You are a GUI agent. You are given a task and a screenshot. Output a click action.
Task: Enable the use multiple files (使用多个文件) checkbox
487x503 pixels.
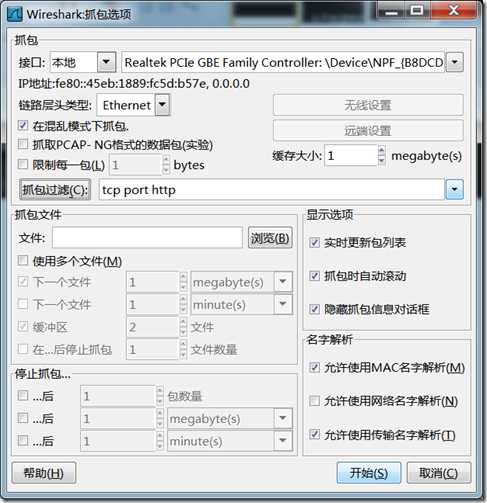(x=23, y=260)
